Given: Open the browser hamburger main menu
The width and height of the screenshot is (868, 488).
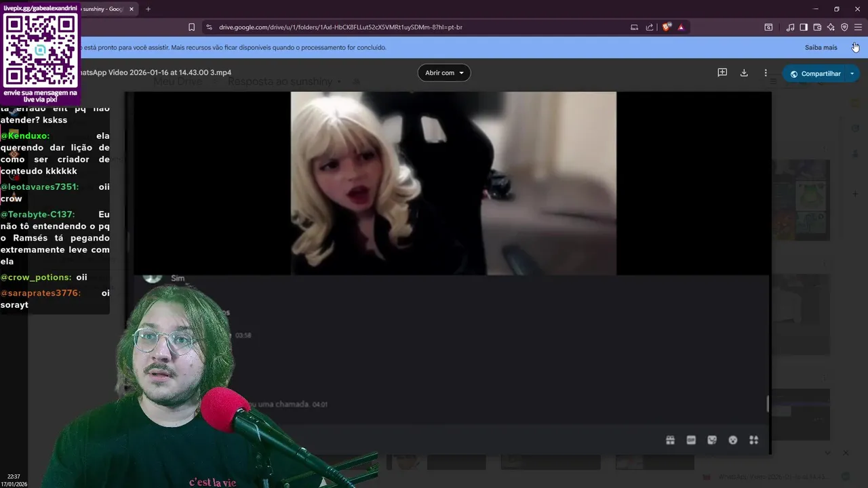Looking at the screenshot, I should pyautogui.click(x=858, y=27).
